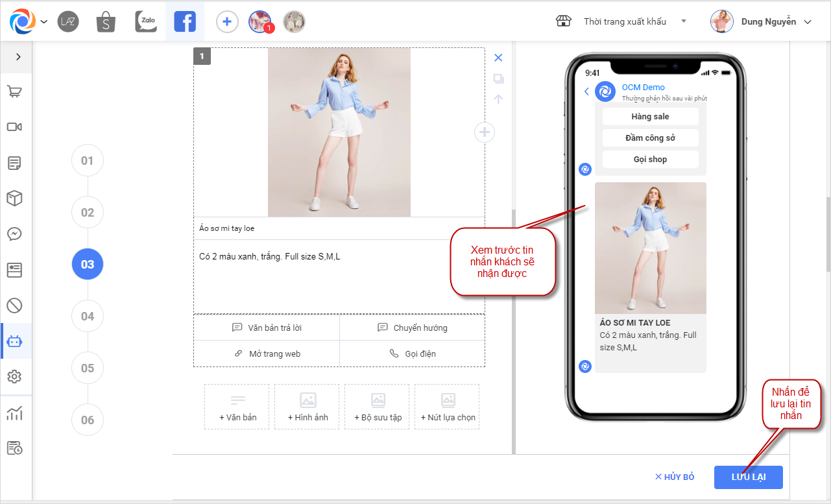Choose Văn bản trả lời button type
831x504 pixels.
coord(267,328)
